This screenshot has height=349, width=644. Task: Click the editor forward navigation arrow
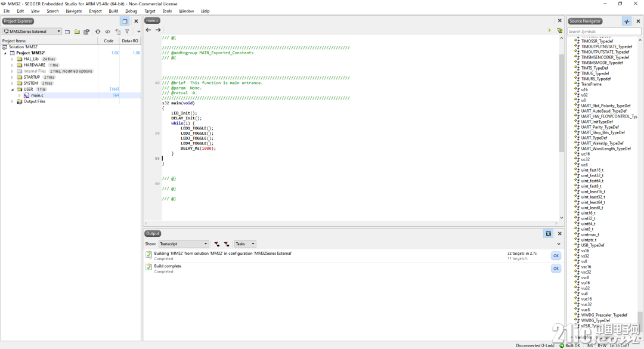(157, 30)
